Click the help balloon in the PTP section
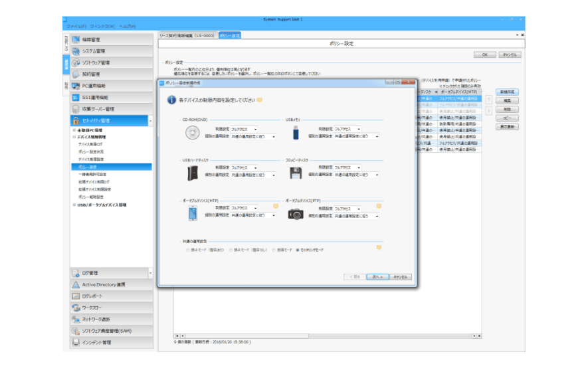 (379, 206)
